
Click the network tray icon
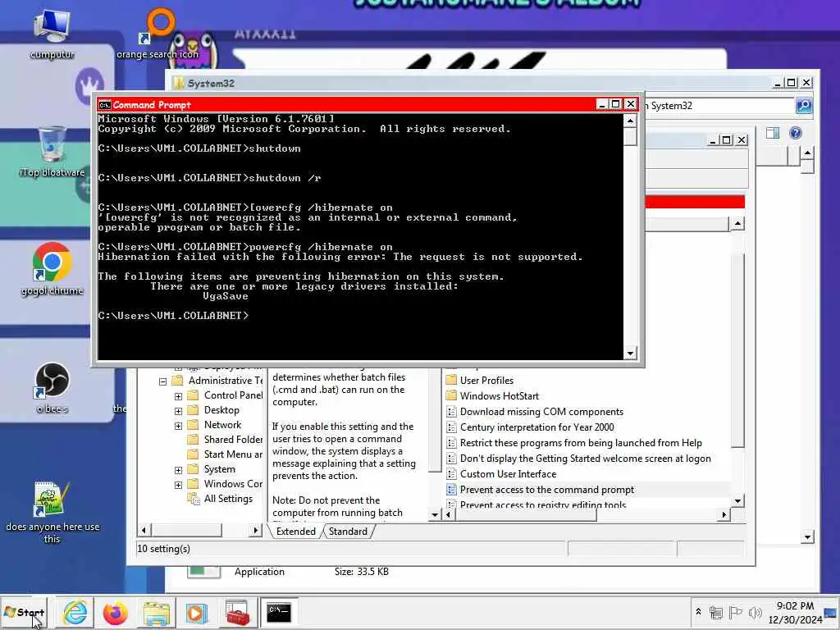pyautogui.click(x=715, y=612)
